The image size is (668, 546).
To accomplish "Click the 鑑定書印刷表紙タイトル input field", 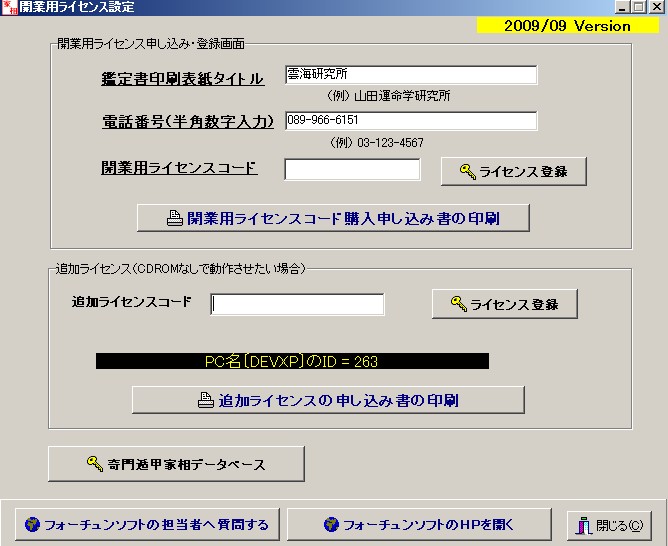I will (x=411, y=75).
